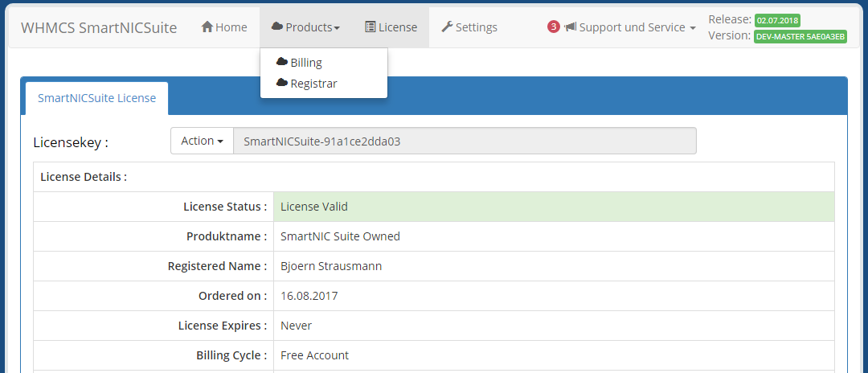Click the WHMCS SmartNICSuite brand link
Viewport: 868px width, 373px height.
[x=99, y=27]
